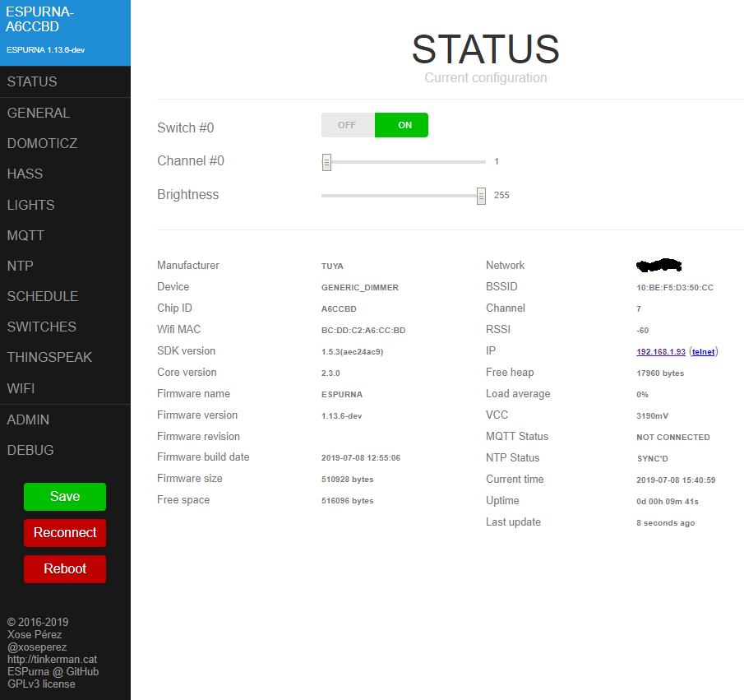Screen dimensions: 744x700
Task: Click the Wifi MAC value BC:DD:C2:A6:CC:BD
Action: 363,330
